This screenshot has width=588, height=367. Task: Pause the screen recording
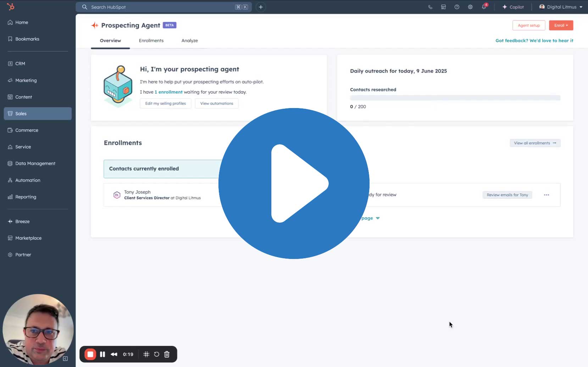pyautogui.click(x=102, y=354)
